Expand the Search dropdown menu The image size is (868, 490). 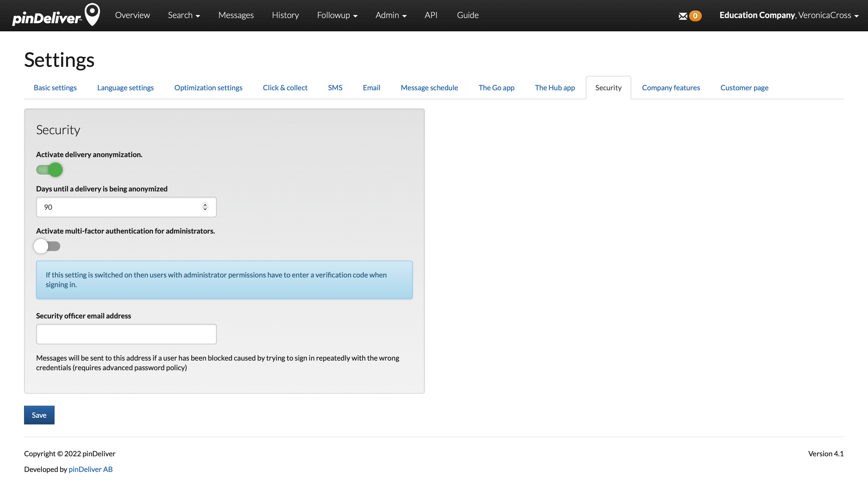tap(184, 15)
